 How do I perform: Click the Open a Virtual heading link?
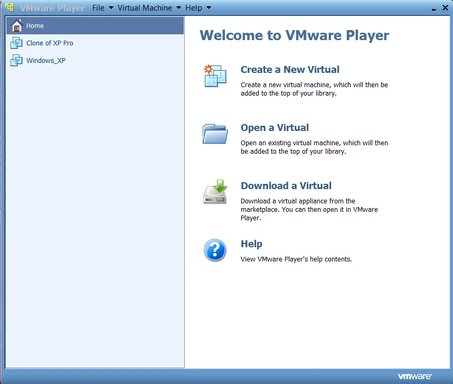(x=275, y=128)
